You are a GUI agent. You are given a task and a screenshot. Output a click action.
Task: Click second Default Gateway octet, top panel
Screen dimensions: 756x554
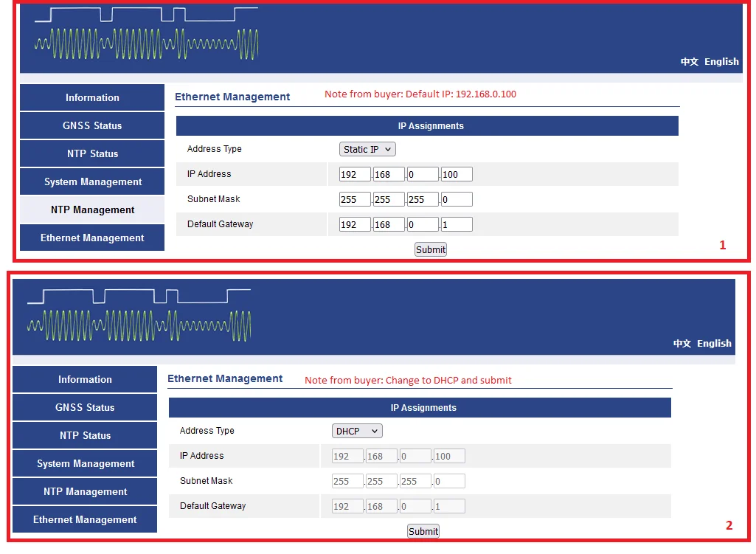[x=389, y=225]
